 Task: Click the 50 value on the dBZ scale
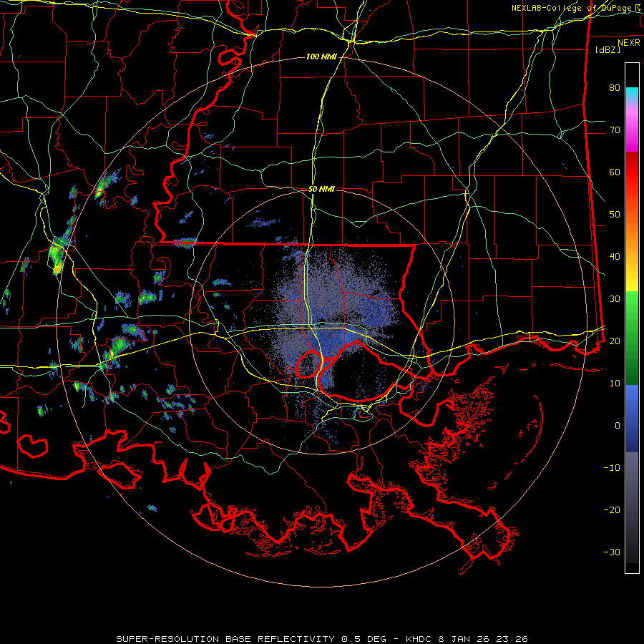click(615, 215)
